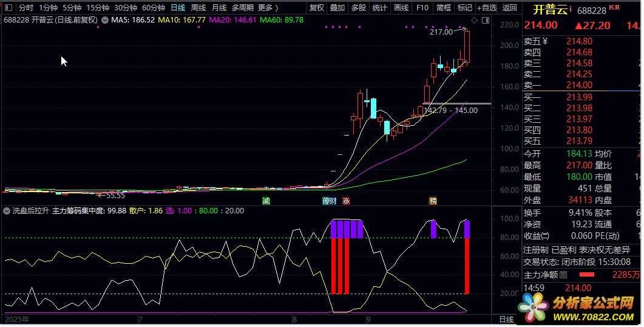Click the 外盘 34113 value

580,200
